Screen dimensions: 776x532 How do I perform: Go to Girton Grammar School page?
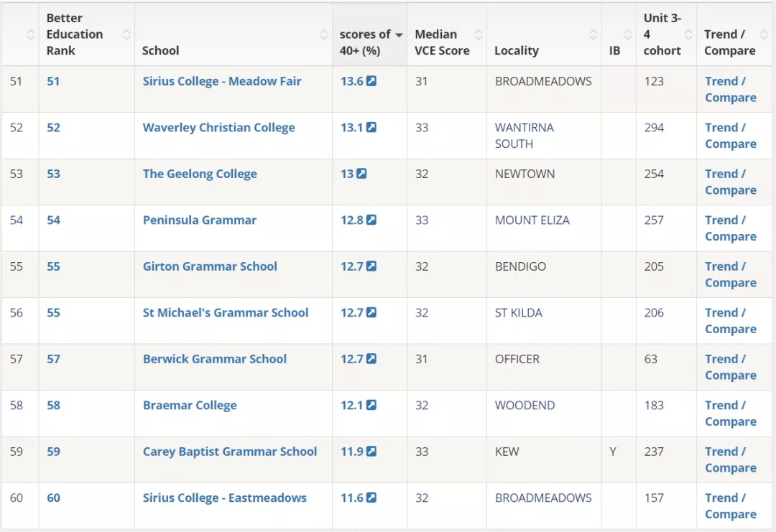(x=210, y=266)
